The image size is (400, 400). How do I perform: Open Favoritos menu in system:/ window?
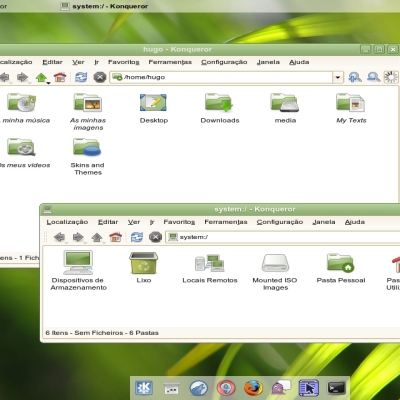[179, 222]
